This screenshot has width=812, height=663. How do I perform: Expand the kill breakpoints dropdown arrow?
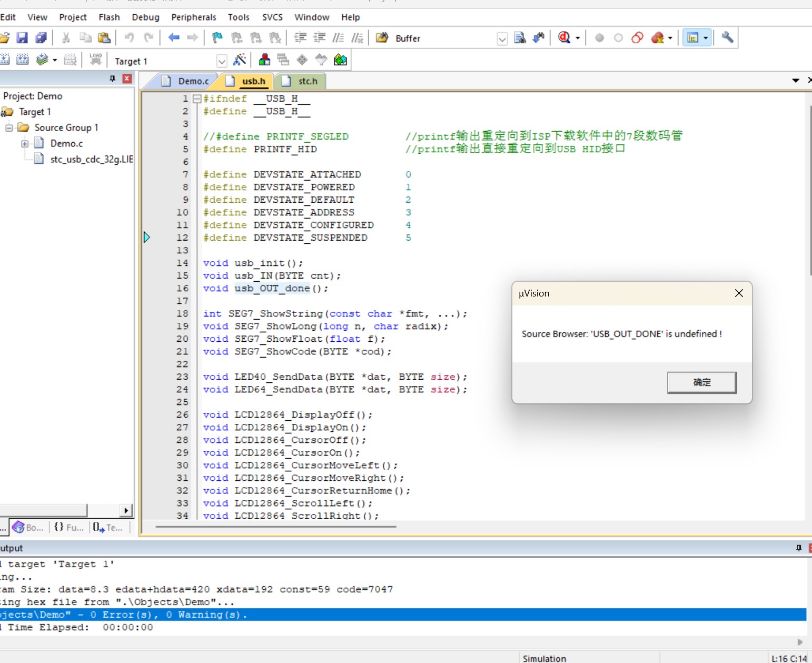tap(670, 38)
